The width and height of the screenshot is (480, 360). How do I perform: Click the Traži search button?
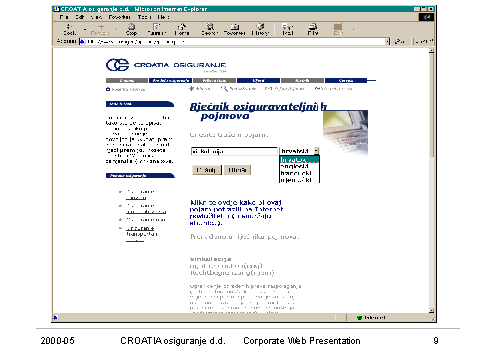click(x=207, y=170)
